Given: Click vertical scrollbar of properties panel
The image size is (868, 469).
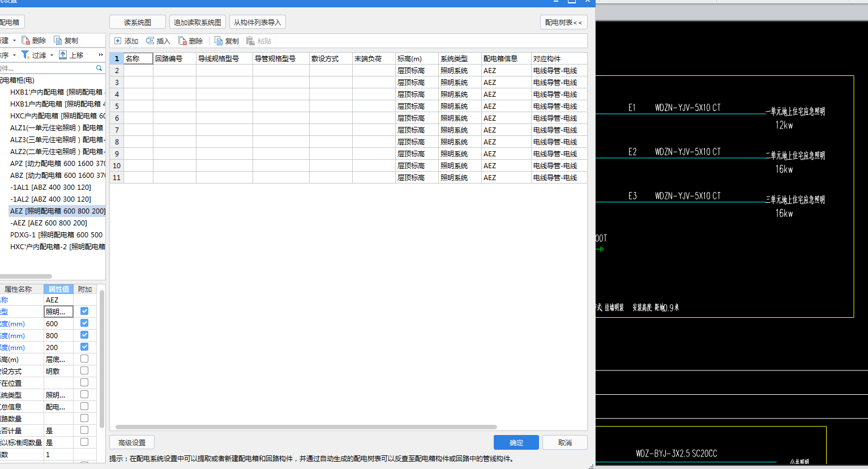Looking at the screenshot, I should (102, 359).
